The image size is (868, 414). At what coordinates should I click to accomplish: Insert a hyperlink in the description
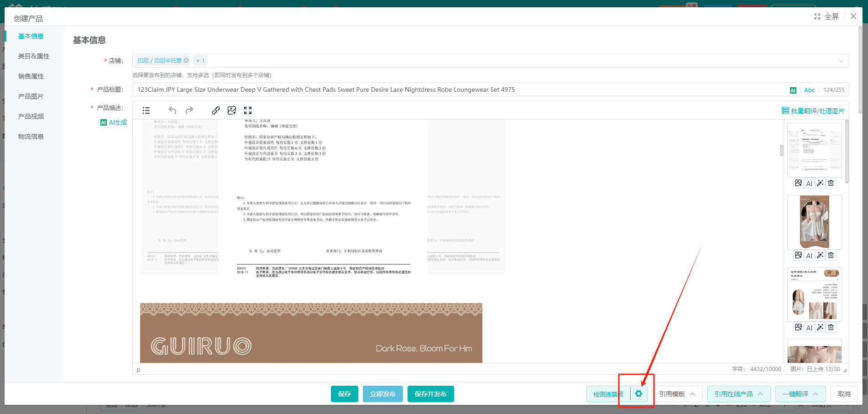(216, 110)
